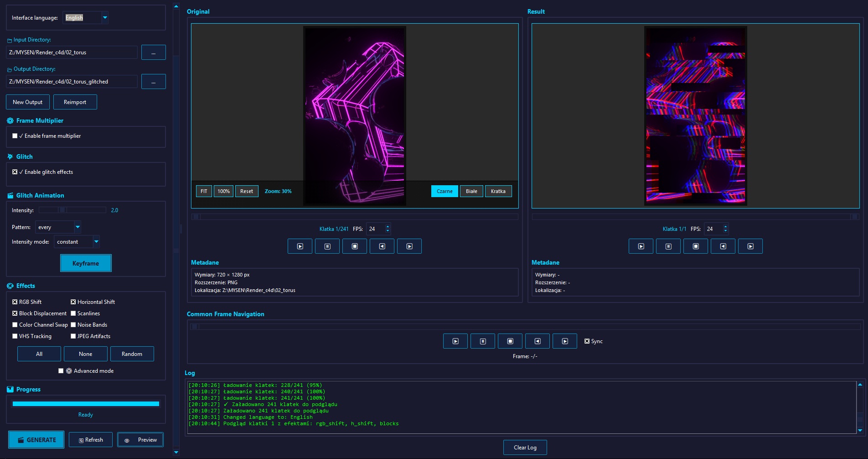Screen dimensions: 868x459
Task: Step to the previous frame in Original preview
Action: click(x=382, y=246)
